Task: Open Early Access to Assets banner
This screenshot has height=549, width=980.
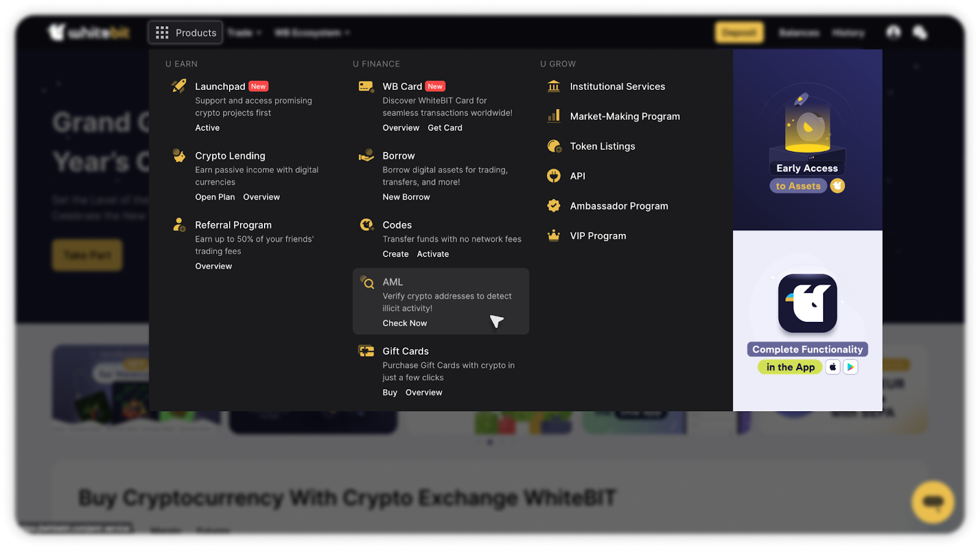Action: coord(807,140)
